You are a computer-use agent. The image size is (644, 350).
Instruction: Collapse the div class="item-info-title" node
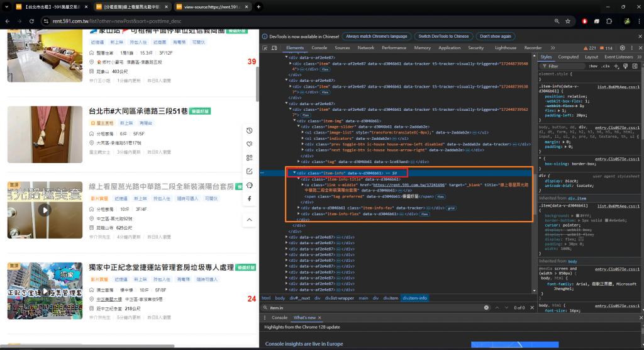[299, 179]
